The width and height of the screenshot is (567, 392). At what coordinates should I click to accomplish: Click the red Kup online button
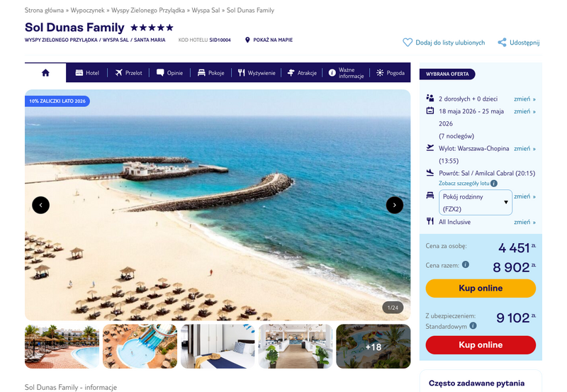[481, 345]
